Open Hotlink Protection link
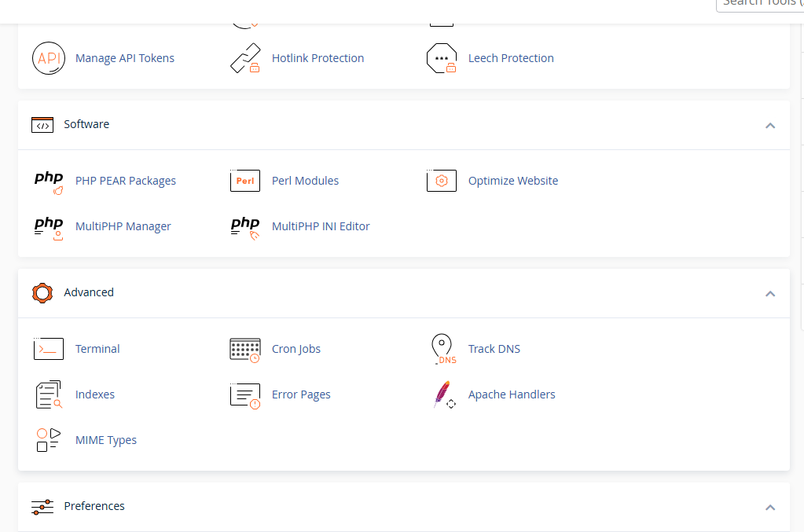Image resolution: width=804 pixels, height=532 pixels. click(318, 58)
